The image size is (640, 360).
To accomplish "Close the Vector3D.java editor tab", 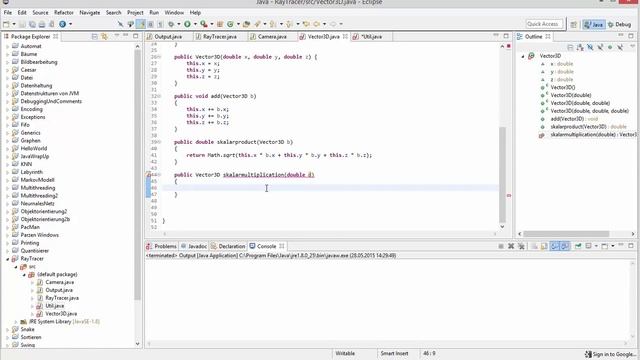I will [x=345, y=36].
